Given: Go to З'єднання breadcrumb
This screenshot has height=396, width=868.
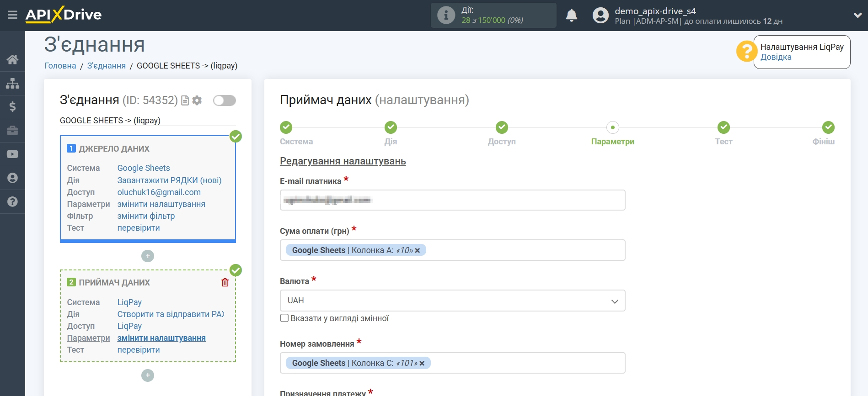Looking at the screenshot, I should point(106,66).
